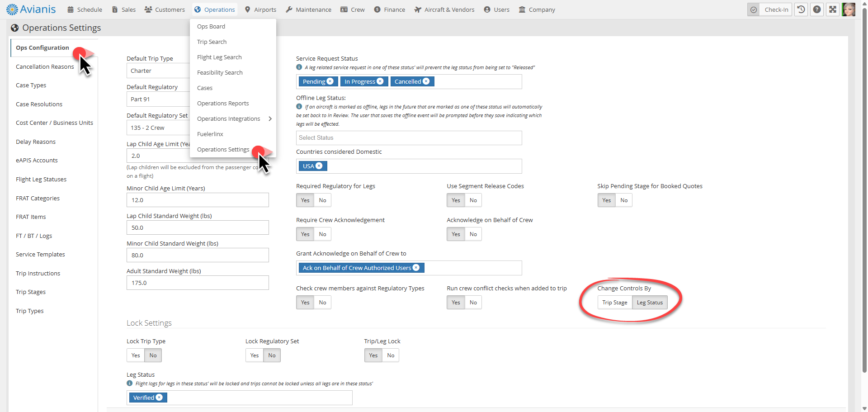This screenshot has height=412, width=868.
Task: Click the Lap Child Standard Weight field
Action: coord(198,227)
